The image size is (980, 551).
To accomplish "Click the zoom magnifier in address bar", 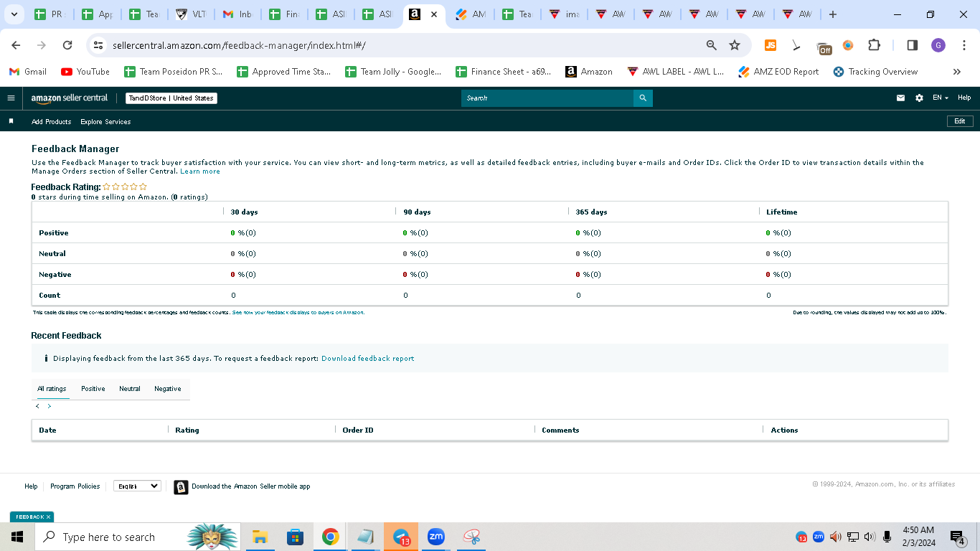I will click(711, 45).
